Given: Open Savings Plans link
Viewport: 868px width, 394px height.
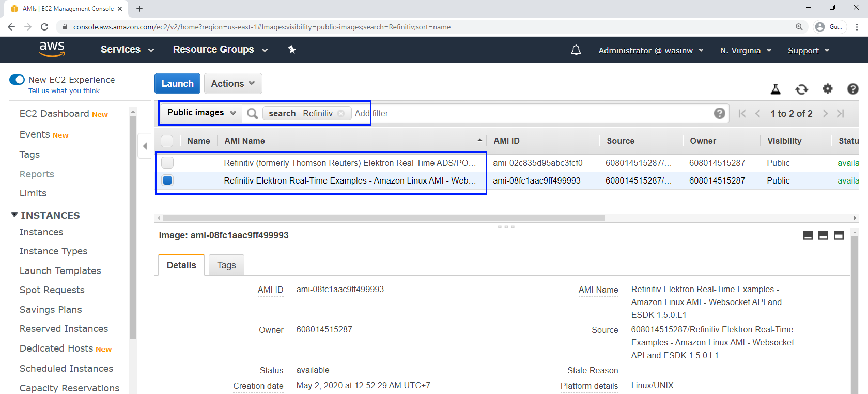Looking at the screenshot, I should [51, 310].
